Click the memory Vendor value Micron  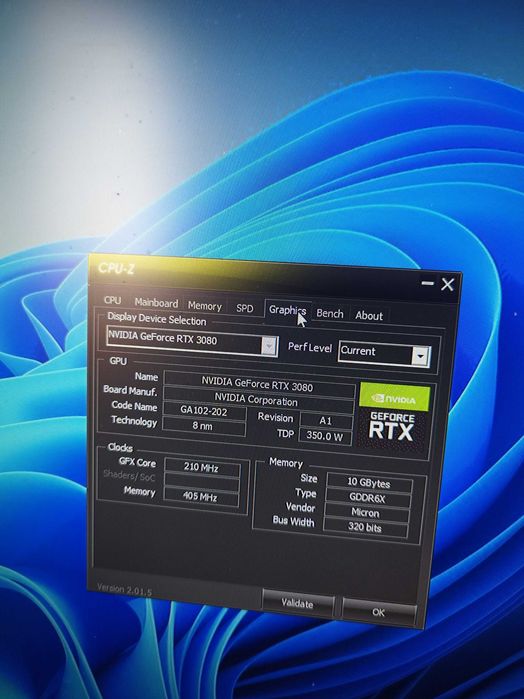point(366,513)
